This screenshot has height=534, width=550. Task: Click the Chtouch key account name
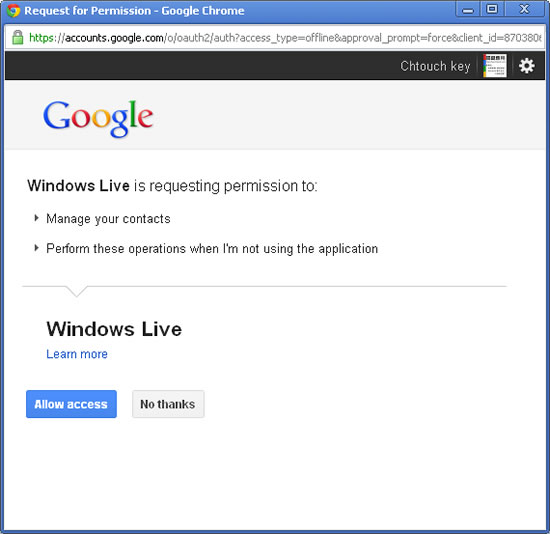435,66
